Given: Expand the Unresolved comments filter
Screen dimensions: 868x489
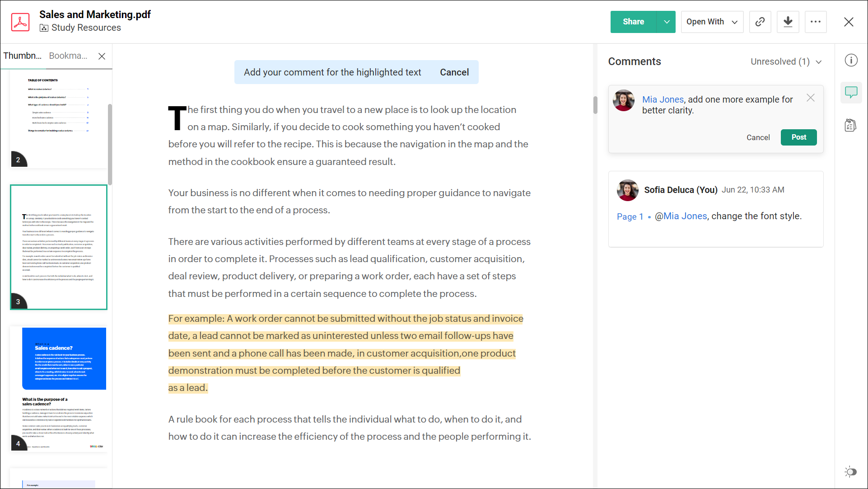Looking at the screenshot, I should (786, 61).
